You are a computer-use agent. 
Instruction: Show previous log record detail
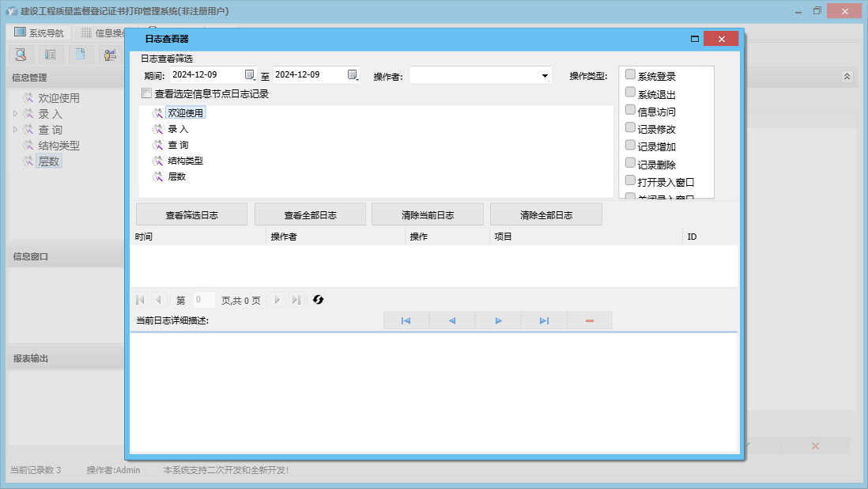452,320
